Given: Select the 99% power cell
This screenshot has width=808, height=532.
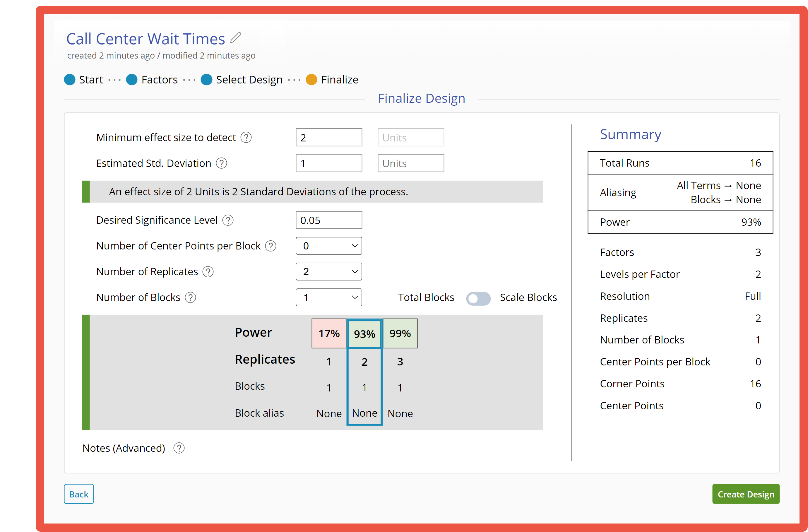Looking at the screenshot, I should (x=400, y=333).
